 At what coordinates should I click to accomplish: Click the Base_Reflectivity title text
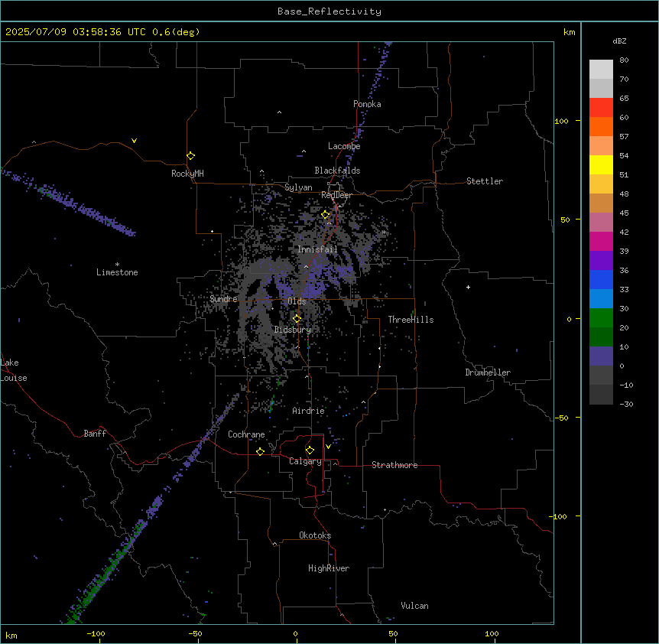pos(329,11)
